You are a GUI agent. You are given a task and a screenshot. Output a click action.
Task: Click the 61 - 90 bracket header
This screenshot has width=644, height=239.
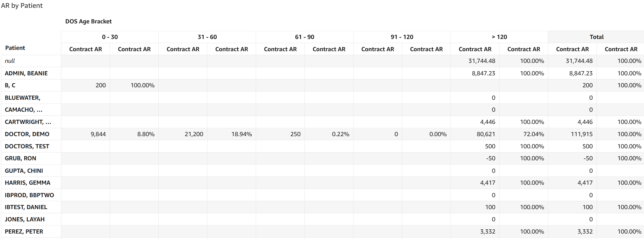305,37
